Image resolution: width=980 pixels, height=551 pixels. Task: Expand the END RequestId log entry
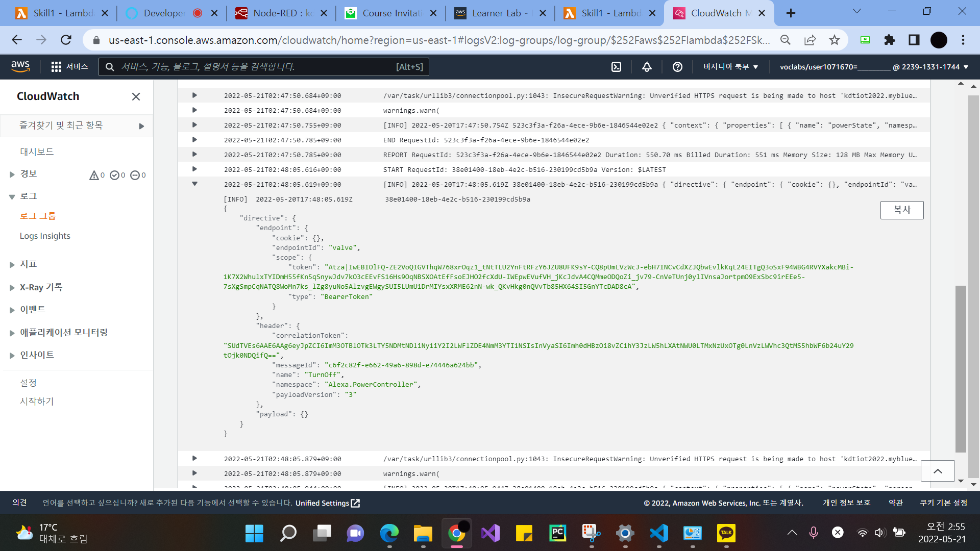click(x=194, y=139)
